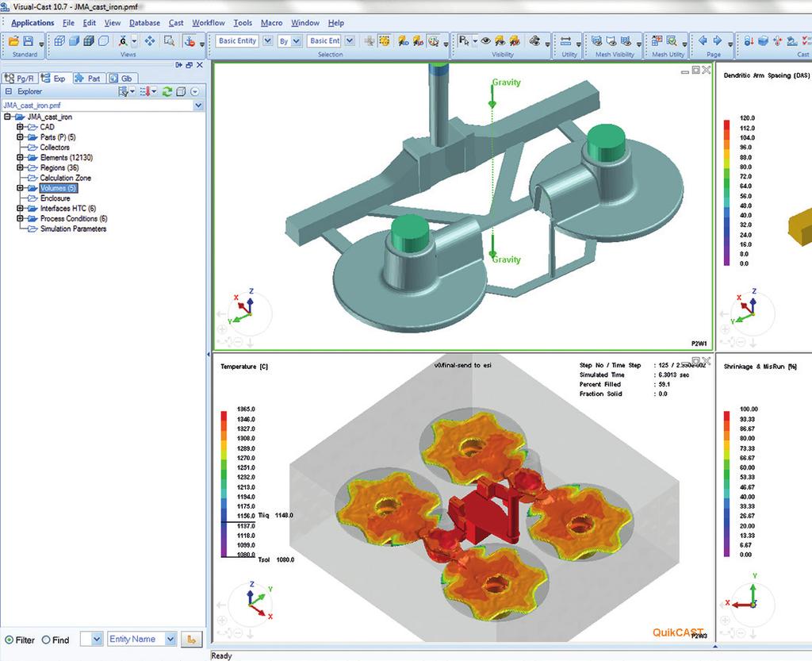Toggle the second Mesh Visibility icon
Viewport: 812px width, 661px height.
click(611, 41)
